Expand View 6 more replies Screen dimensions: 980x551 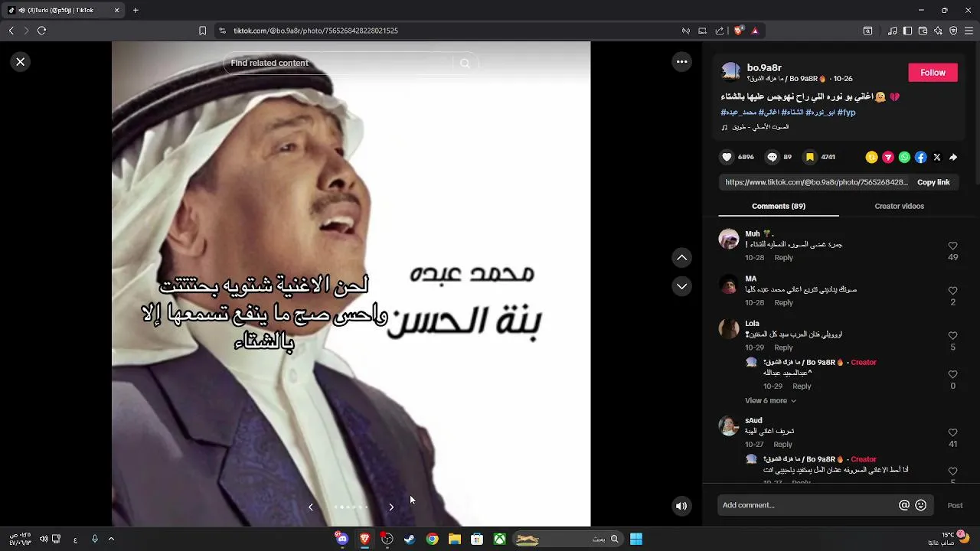pos(770,401)
